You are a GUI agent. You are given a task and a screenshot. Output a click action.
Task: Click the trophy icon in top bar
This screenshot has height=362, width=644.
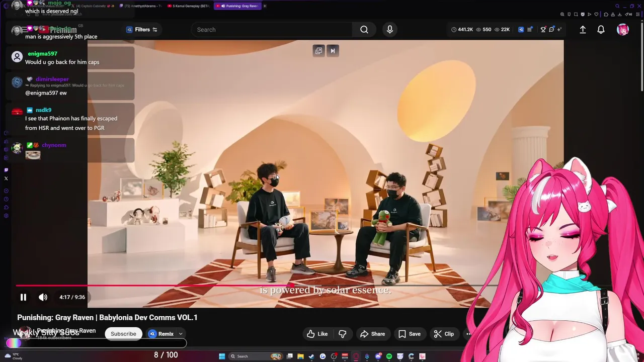tap(543, 30)
